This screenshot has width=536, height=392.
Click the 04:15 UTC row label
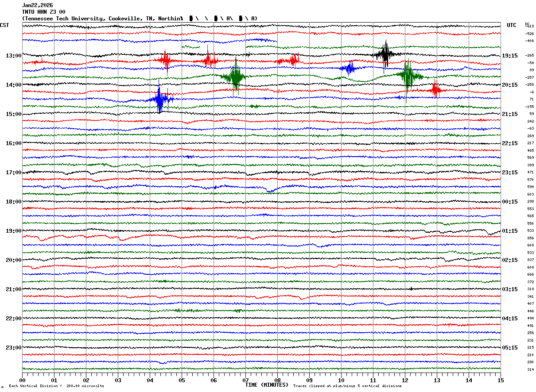point(510,319)
